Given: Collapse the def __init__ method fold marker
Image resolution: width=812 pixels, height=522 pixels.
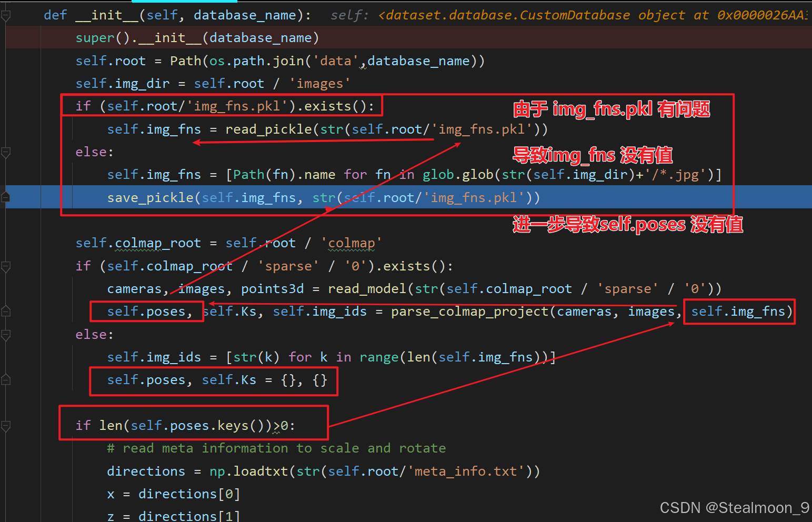Looking at the screenshot, I should [x=6, y=16].
